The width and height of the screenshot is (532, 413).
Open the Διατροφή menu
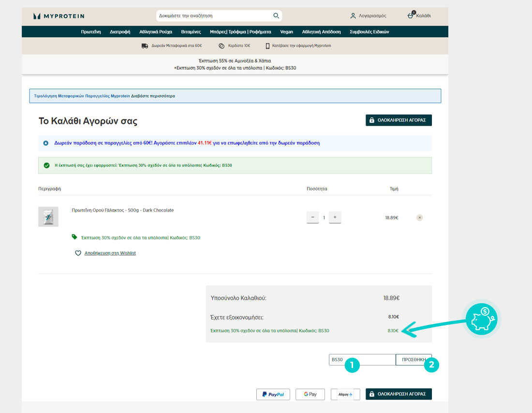pos(120,31)
